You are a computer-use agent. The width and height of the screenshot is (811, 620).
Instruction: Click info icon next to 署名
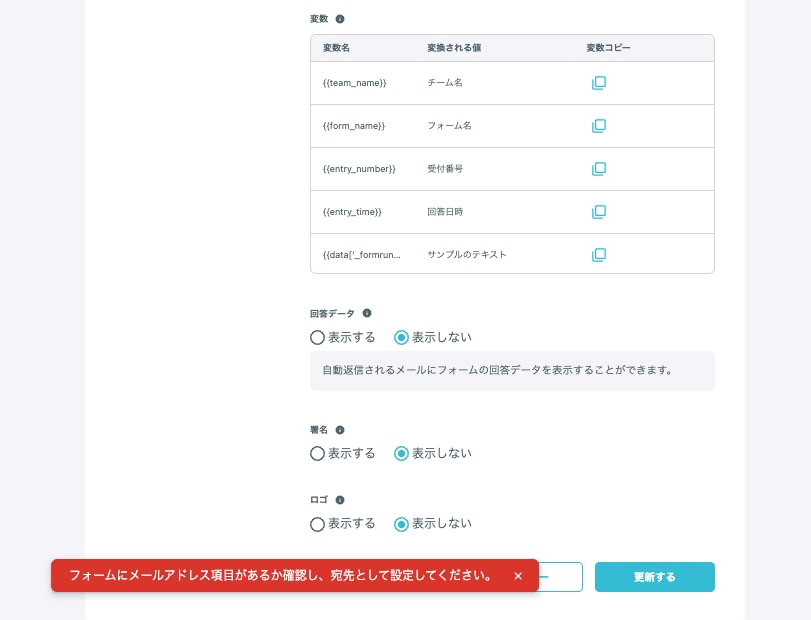[340, 430]
